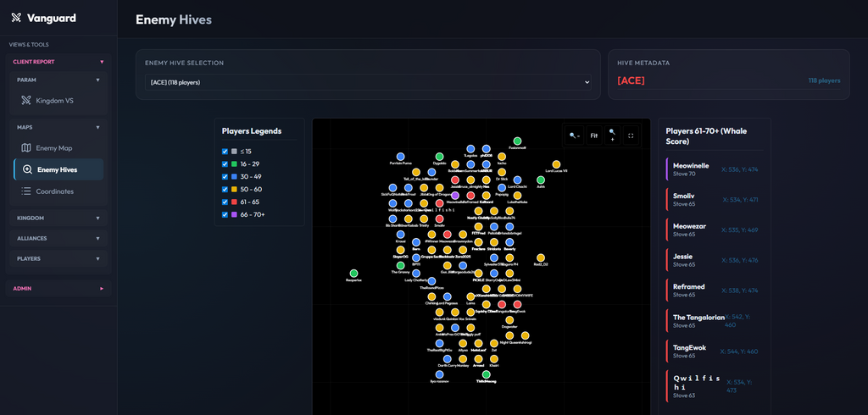Click the red Smoliv map node

click(440, 219)
